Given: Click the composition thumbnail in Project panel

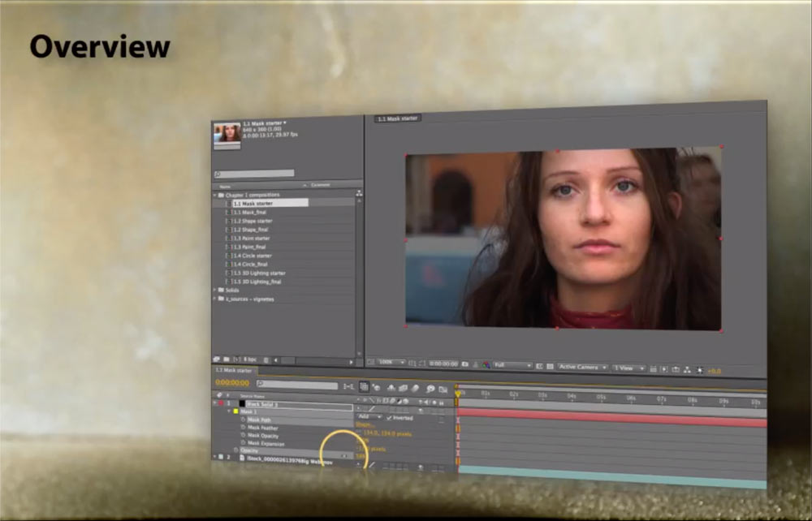Looking at the screenshot, I should [227, 133].
